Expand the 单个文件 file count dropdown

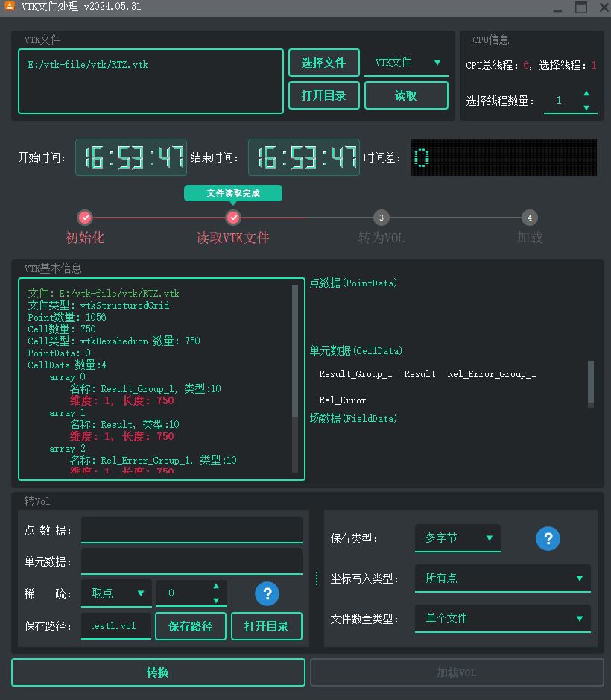coord(502,619)
